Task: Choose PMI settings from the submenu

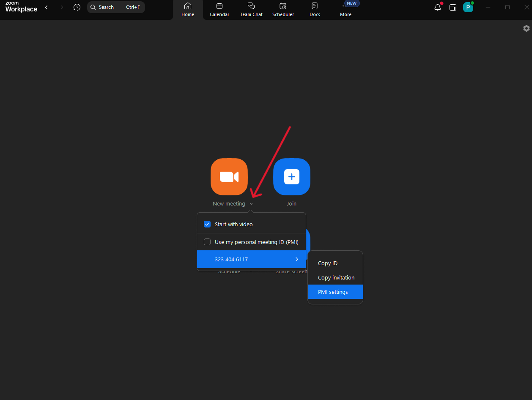Action: coord(335,292)
